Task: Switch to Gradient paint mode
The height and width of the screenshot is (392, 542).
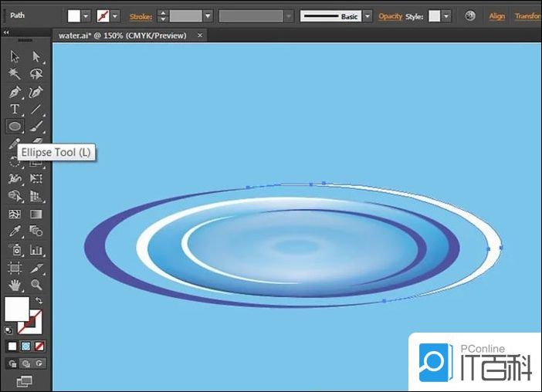Action: pyautogui.click(x=25, y=346)
